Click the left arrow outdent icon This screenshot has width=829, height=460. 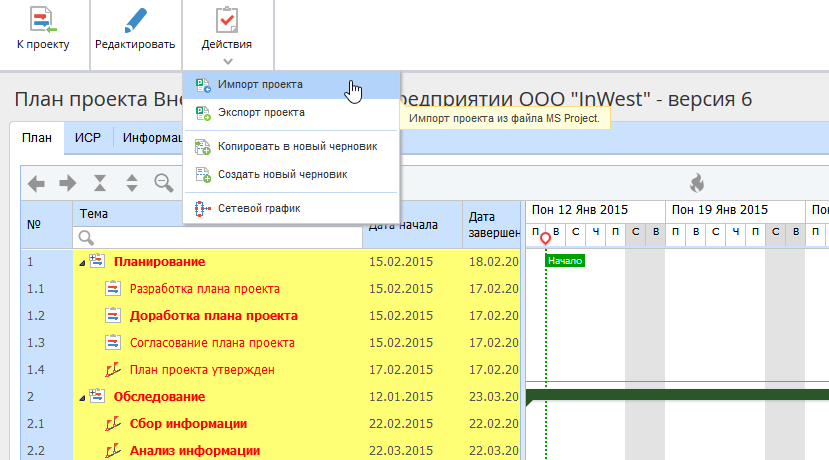click(x=36, y=183)
